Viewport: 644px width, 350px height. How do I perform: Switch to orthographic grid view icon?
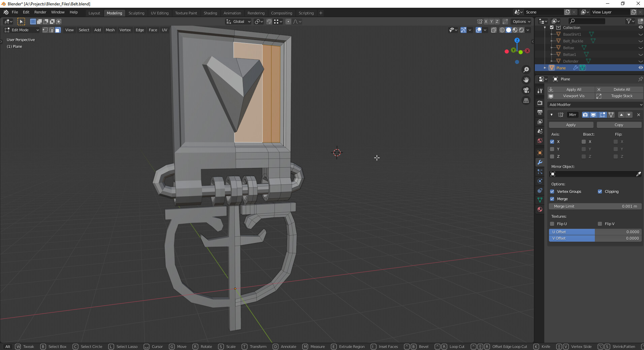click(526, 101)
